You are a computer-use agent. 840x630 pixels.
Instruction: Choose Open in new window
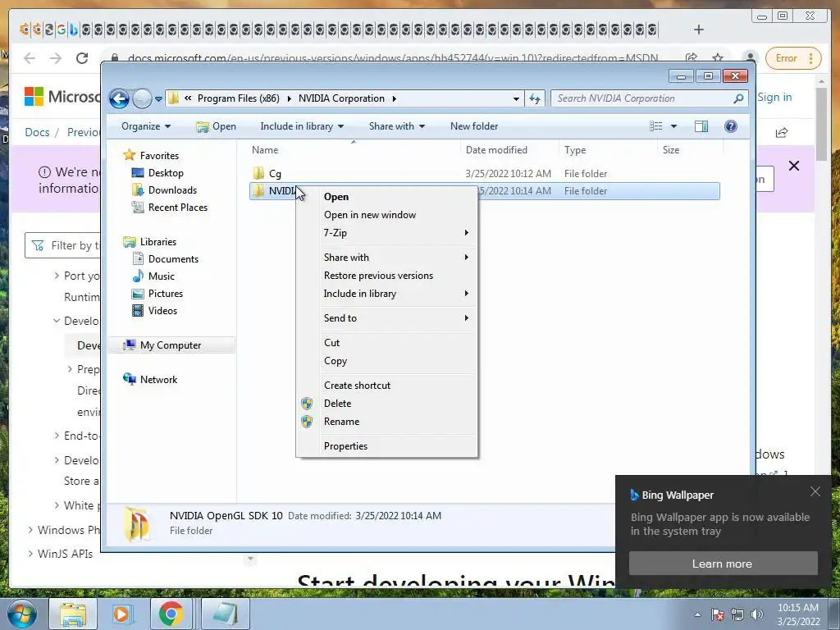(x=387, y=215)
